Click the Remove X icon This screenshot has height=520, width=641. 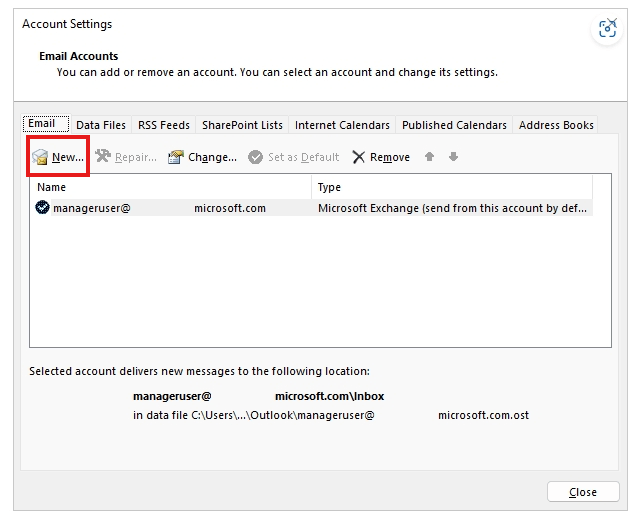click(359, 157)
